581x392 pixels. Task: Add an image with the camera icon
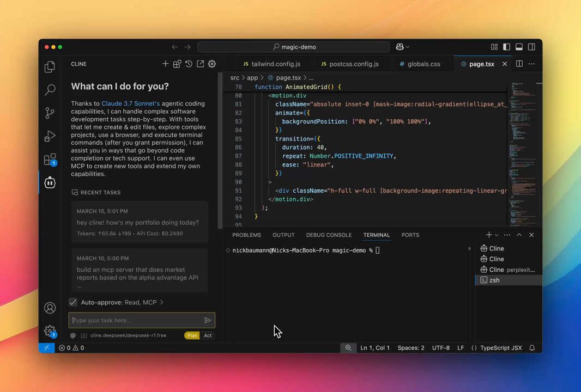(x=84, y=336)
